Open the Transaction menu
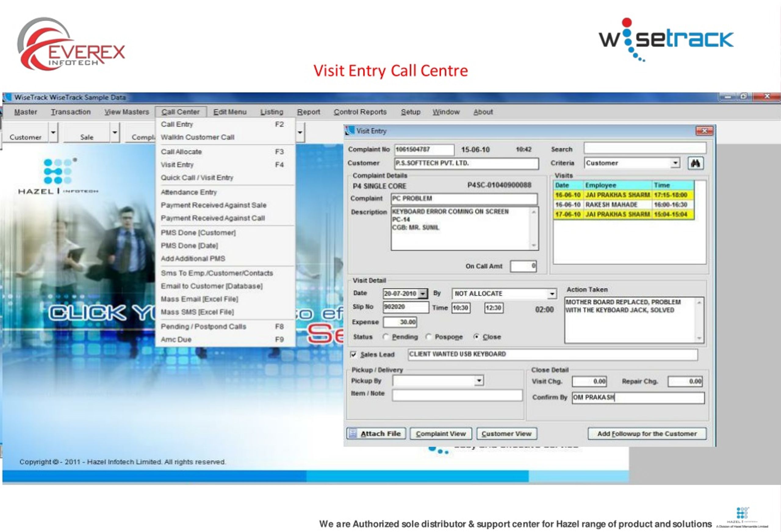781x532 pixels. coord(70,112)
